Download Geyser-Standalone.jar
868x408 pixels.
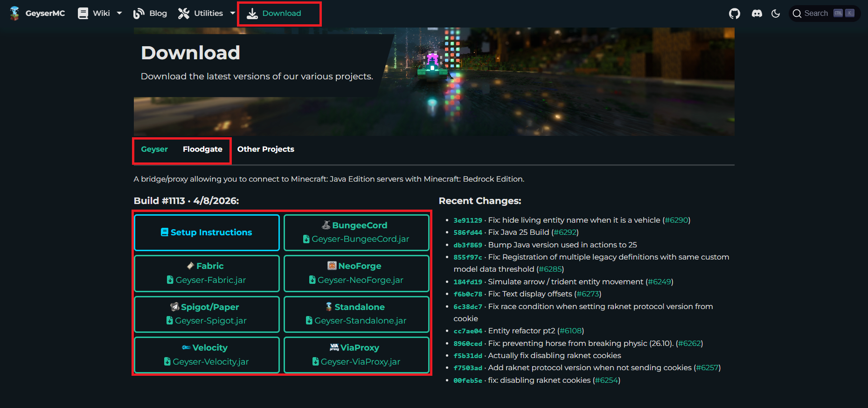tap(356, 314)
